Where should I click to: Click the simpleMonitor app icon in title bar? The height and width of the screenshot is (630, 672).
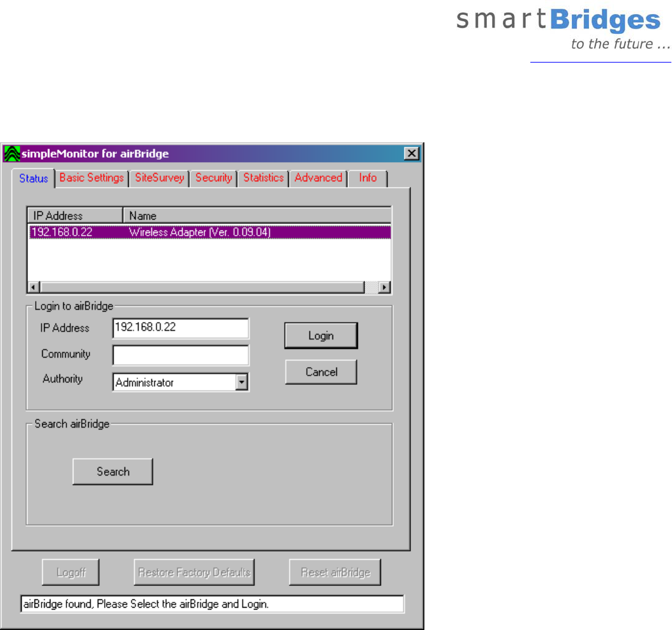point(11,153)
